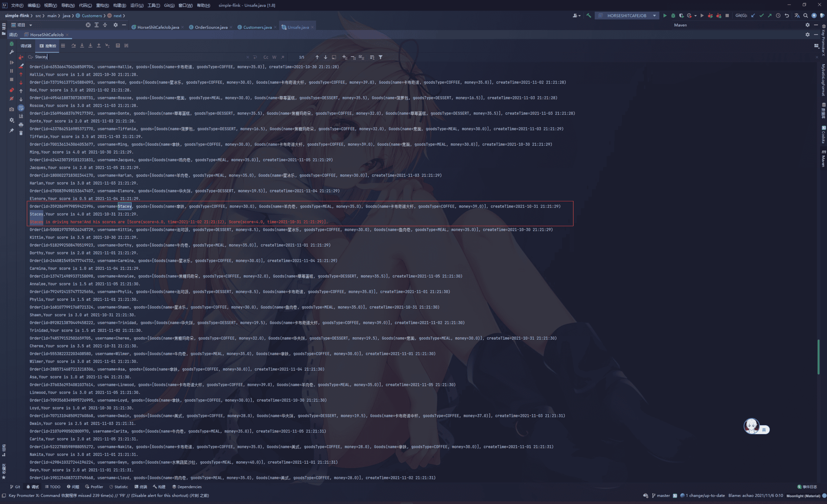This screenshot has height=504, width=827.
Task: Click the console vertical scrollbar thumb
Action: click(x=818, y=356)
